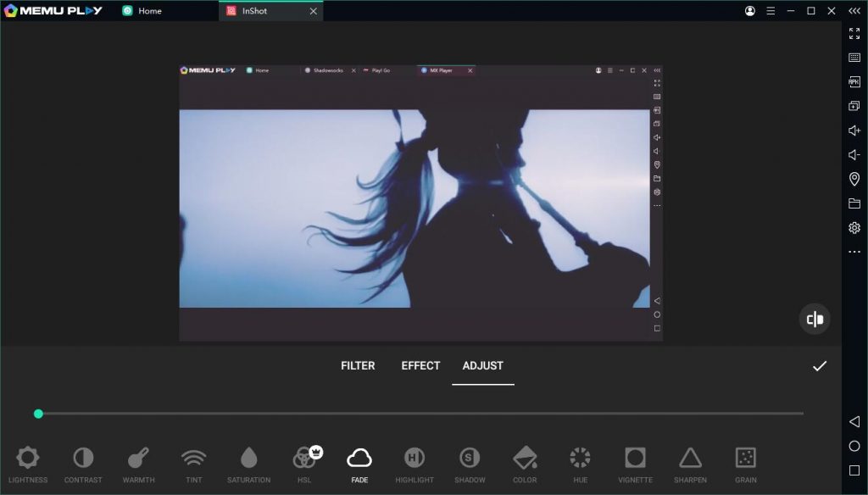Select the Sharpen adjustment
Viewport: 868px width, 495px height.
690,462
